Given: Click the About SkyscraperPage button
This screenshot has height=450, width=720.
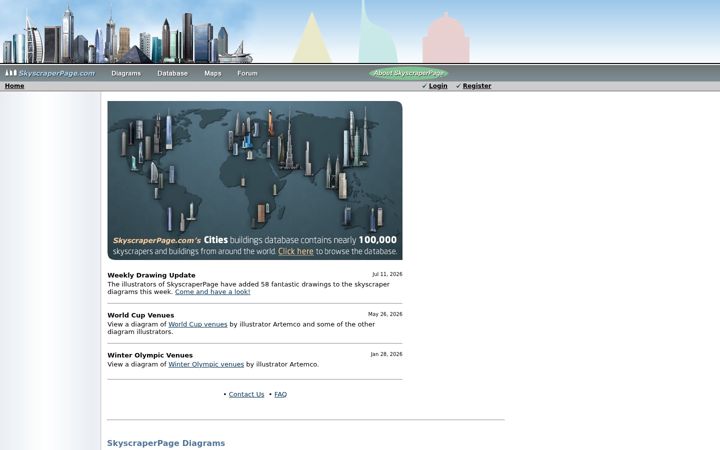Looking at the screenshot, I should (x=408, y=73).
